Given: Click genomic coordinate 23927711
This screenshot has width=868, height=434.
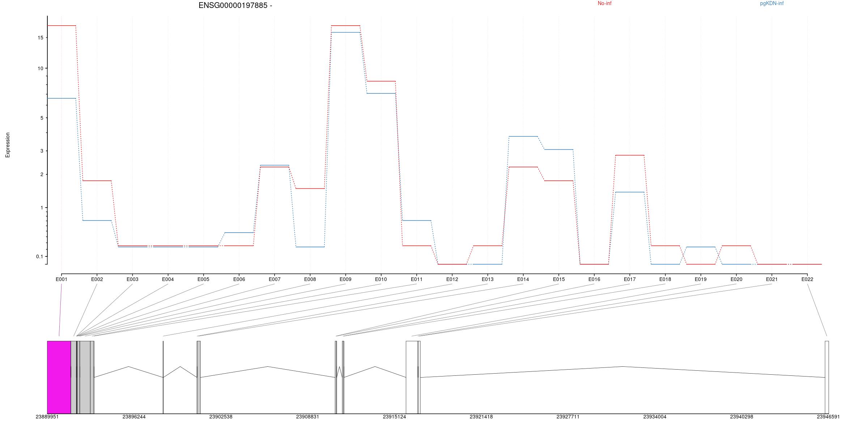Looking at the screenshot, I should pos(568,417).
